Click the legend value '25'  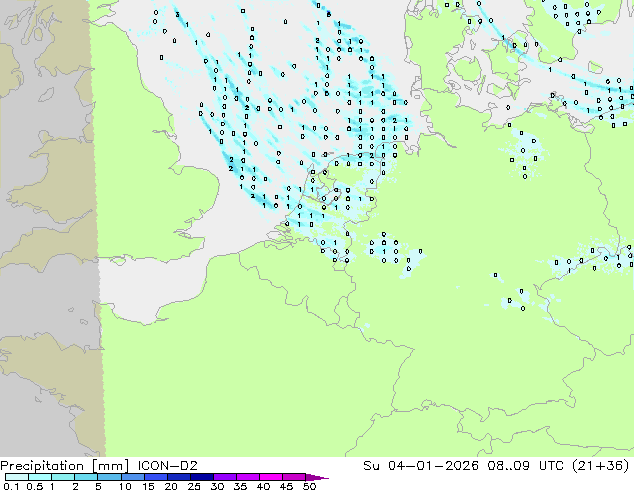tap(194, 486)
